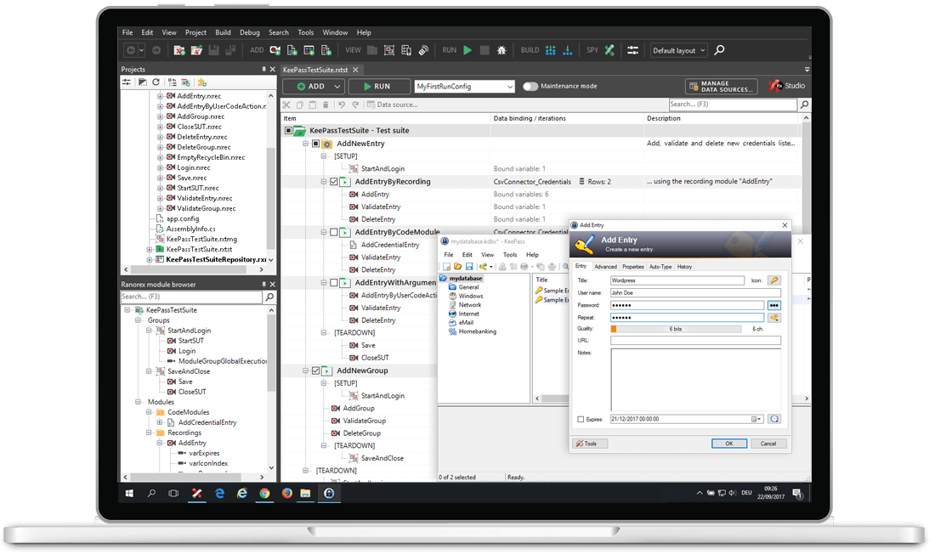The width and height of the screenshot is (935, 560).
Task: Click the Delete trash icon in test suite toolbar
Action: [x=326, y=105]
